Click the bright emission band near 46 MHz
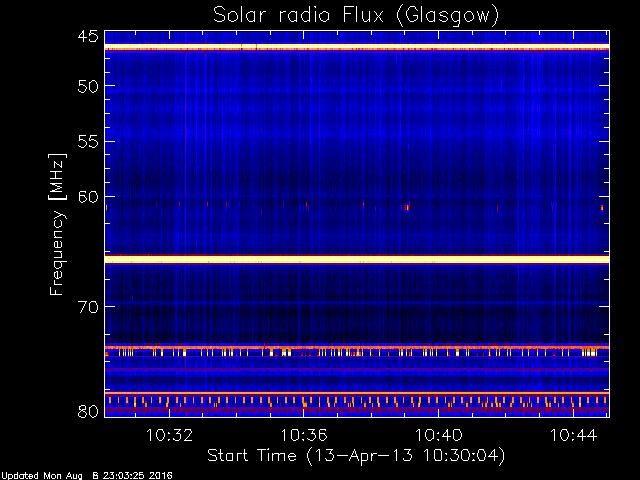Image resolution: width=640 pixels, height=480 pixels. (x=357, y=47)
